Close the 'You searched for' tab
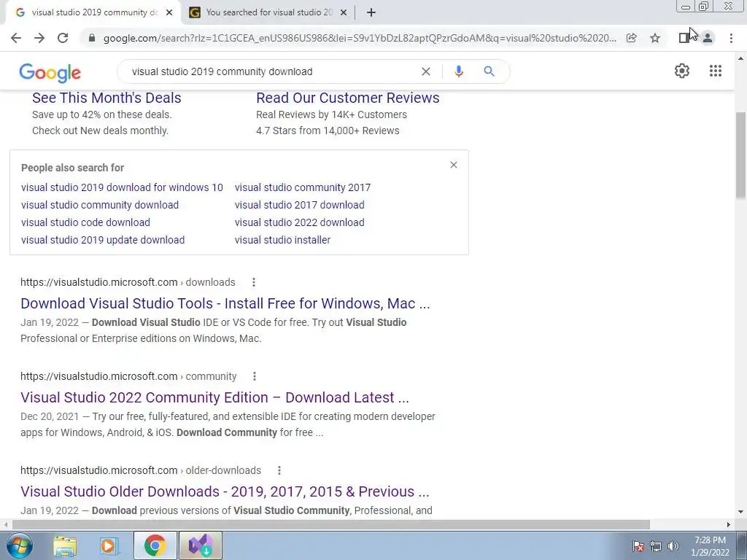Viewport: 747px width, 560px height. pos(344,13)
